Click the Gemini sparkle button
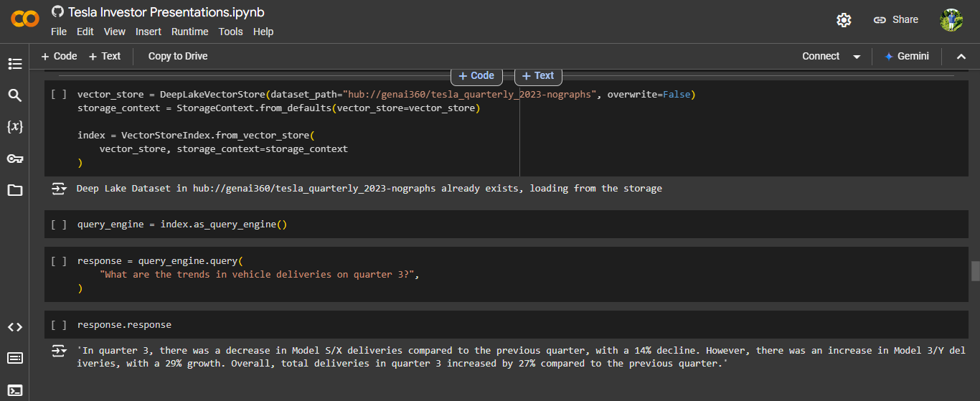The width and height of the screenshot is (980, 401). click(907, 56)
